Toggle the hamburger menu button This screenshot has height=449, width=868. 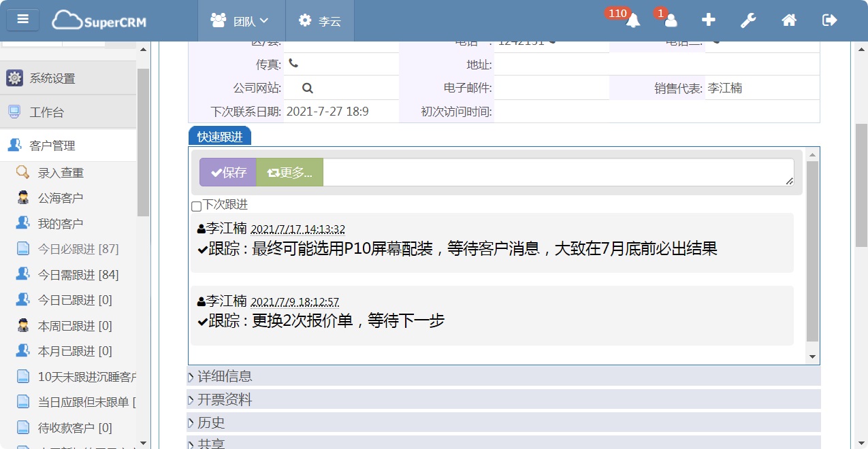(x=23, y=19)
